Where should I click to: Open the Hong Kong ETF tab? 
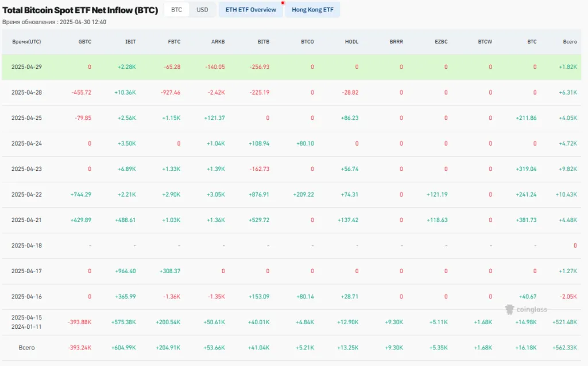coord(312,10)
